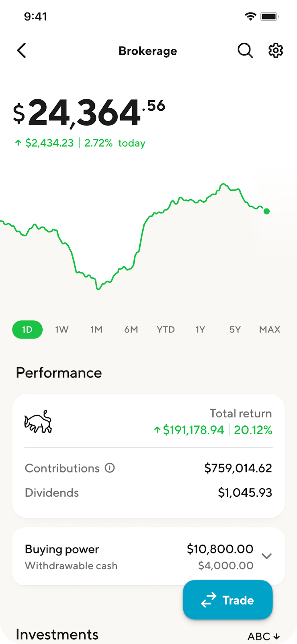Select the MAX chart range
This screenshot has width=297, height=644.
tap(270, 330)
